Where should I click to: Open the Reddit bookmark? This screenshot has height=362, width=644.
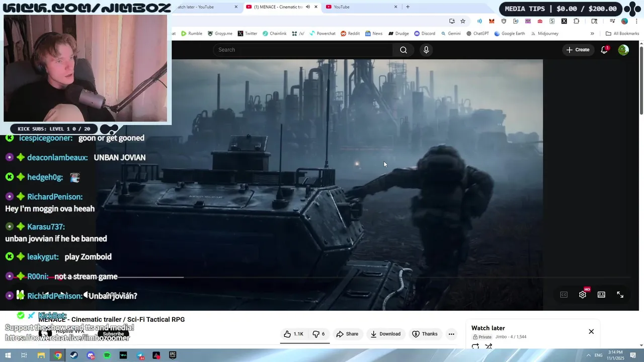click(350, 34)
